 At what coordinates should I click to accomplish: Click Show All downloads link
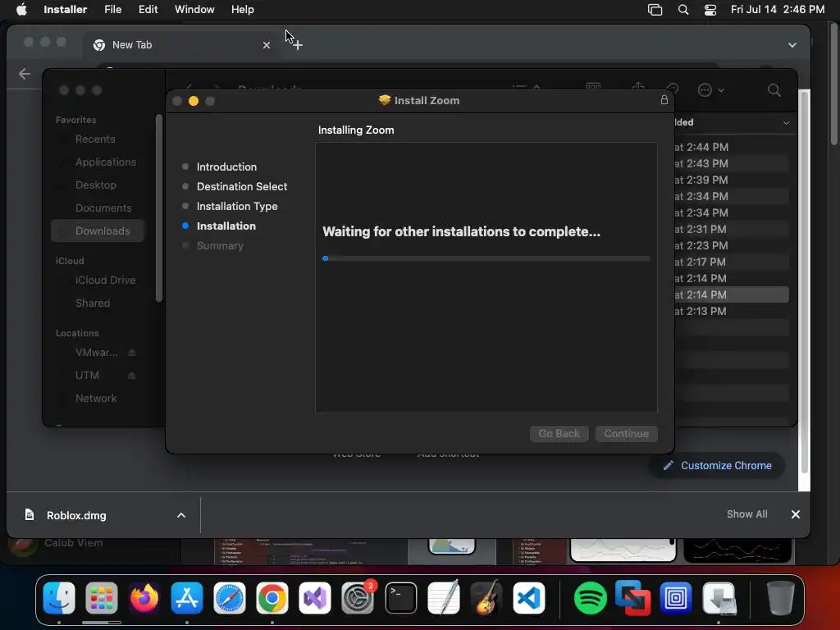point(746,514)
